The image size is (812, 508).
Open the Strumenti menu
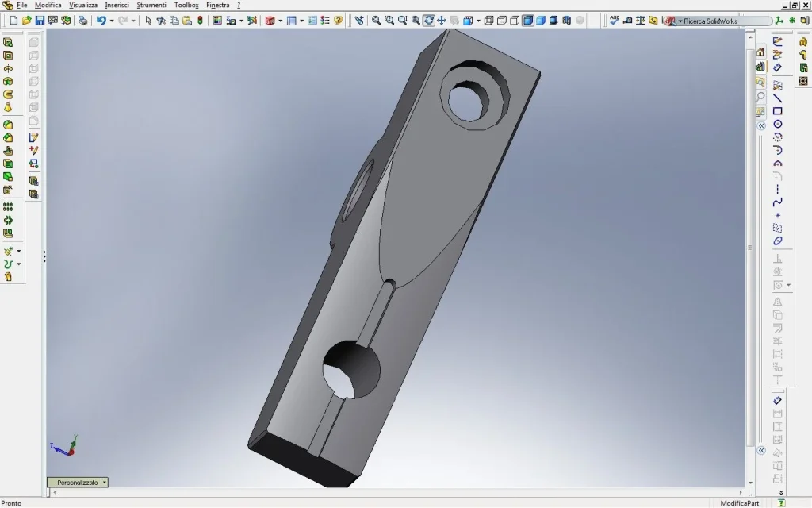tap(151, 5)
